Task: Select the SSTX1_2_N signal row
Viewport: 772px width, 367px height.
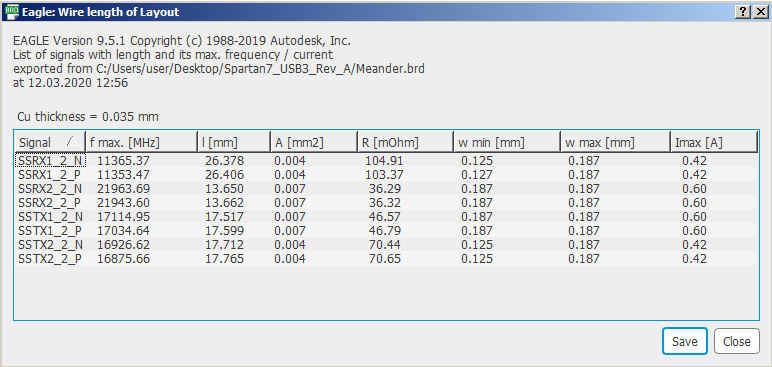Action: [386, 217]
